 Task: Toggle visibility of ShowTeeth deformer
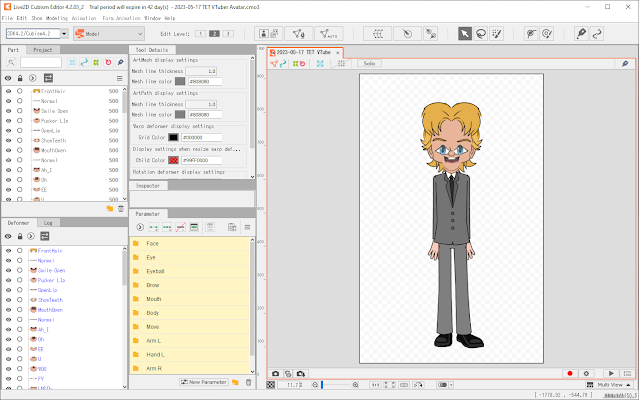(8, 300)
